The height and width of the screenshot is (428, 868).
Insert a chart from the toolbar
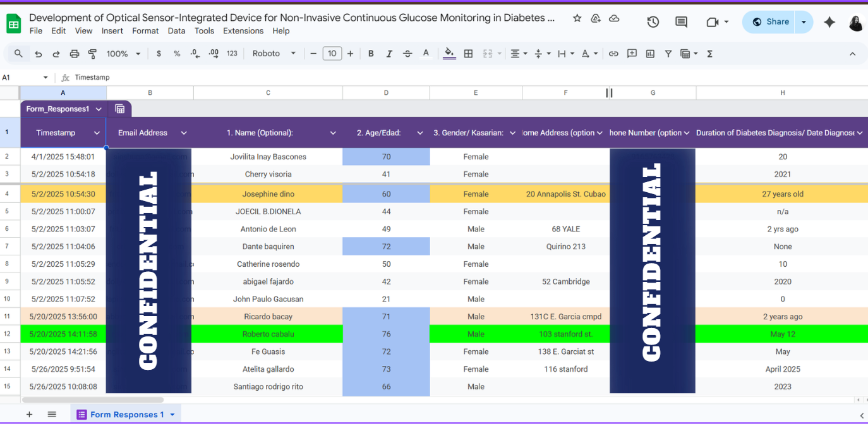pyautogui.click(x=650, y=54)
